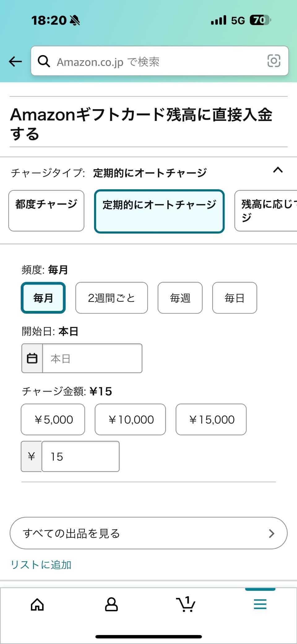Open the calendar icon next to 開始日

tap(32, 358)
